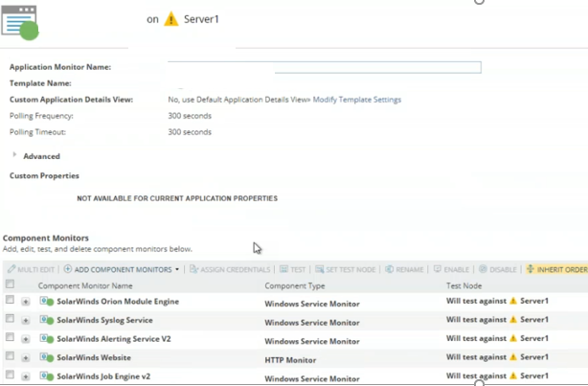Click warning icon in Job Engine v2 test node
588x386 pixels.
pos(513,375)
